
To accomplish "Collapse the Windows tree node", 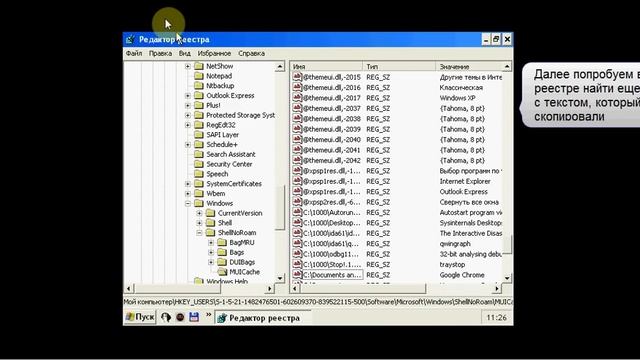I will coord(188,203).
